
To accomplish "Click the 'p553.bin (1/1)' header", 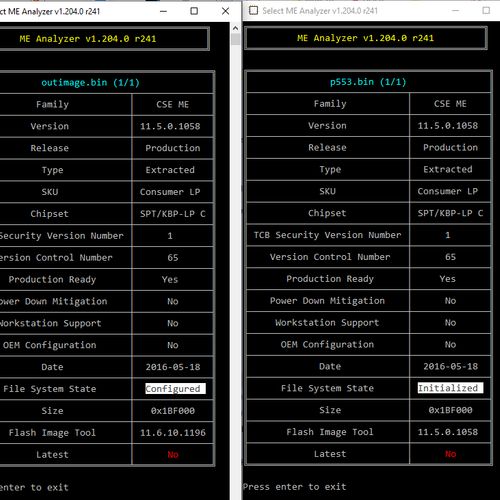I will click(x=368, y=82).
